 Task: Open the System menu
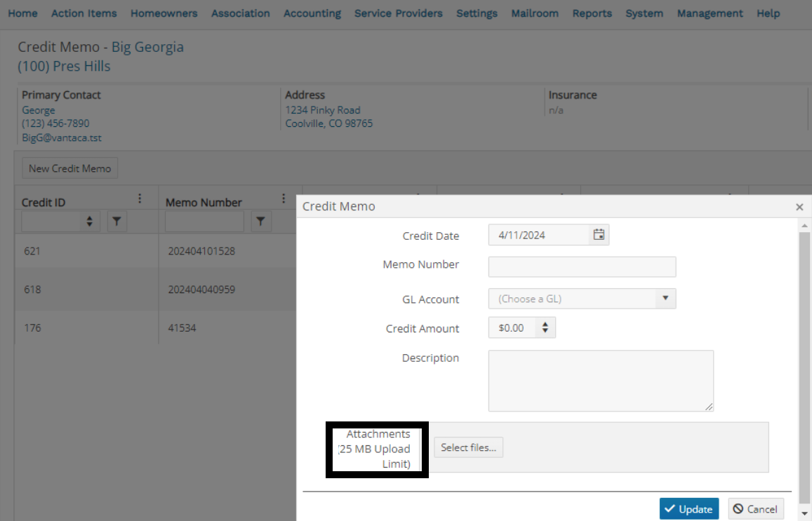pos(644,13)
